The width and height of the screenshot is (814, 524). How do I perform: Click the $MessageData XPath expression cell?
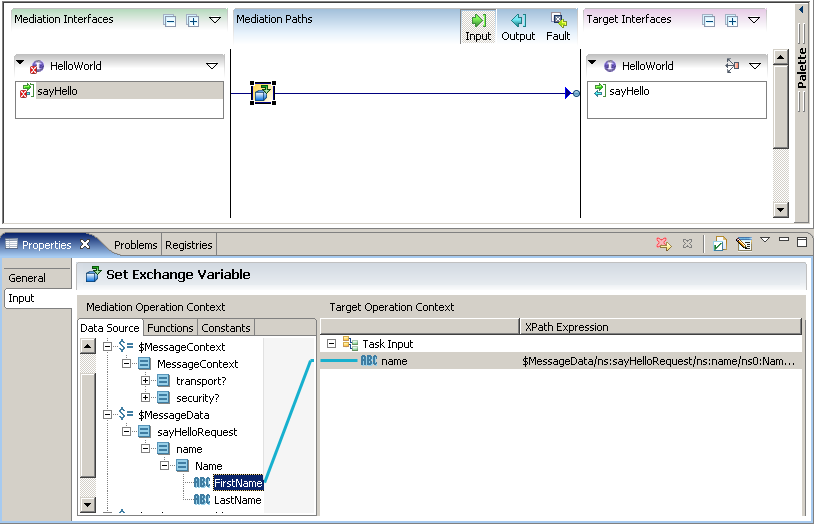pos(660,361)
